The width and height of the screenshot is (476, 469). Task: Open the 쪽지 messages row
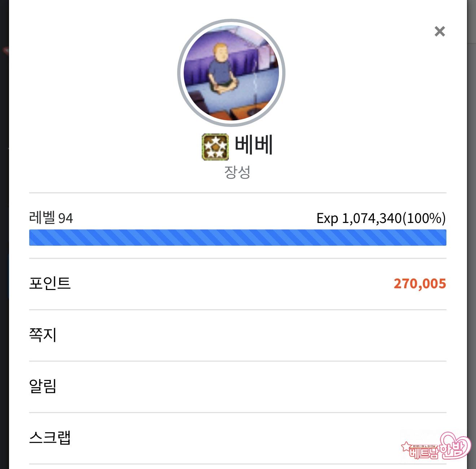point(238,335)
